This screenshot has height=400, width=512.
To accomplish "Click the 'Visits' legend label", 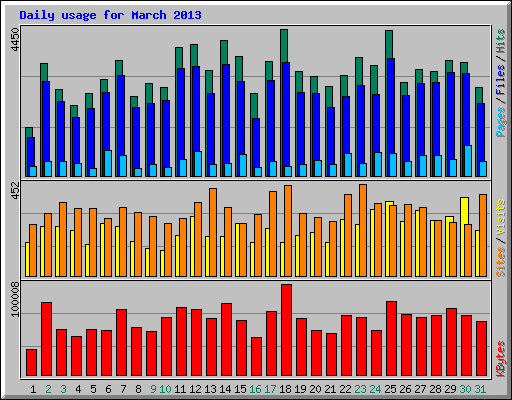I will [x=501, y=218].
